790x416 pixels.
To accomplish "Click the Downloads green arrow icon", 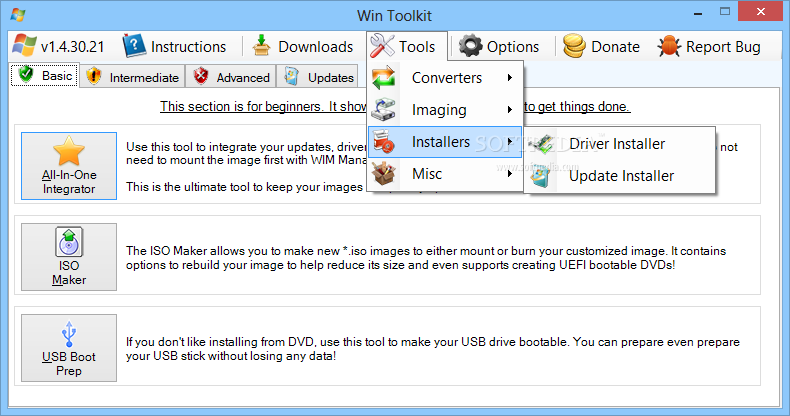I will coord(261,45).
